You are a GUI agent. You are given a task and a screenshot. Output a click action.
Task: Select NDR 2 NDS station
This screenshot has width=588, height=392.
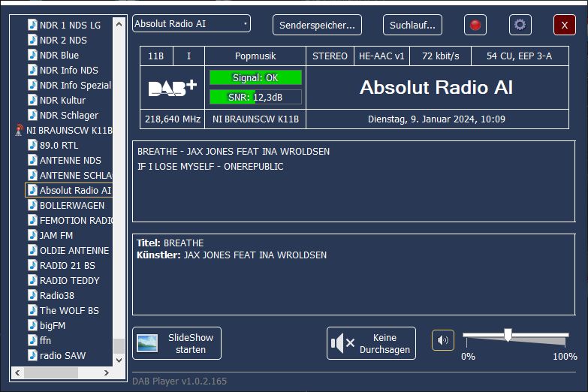(63, 40)
